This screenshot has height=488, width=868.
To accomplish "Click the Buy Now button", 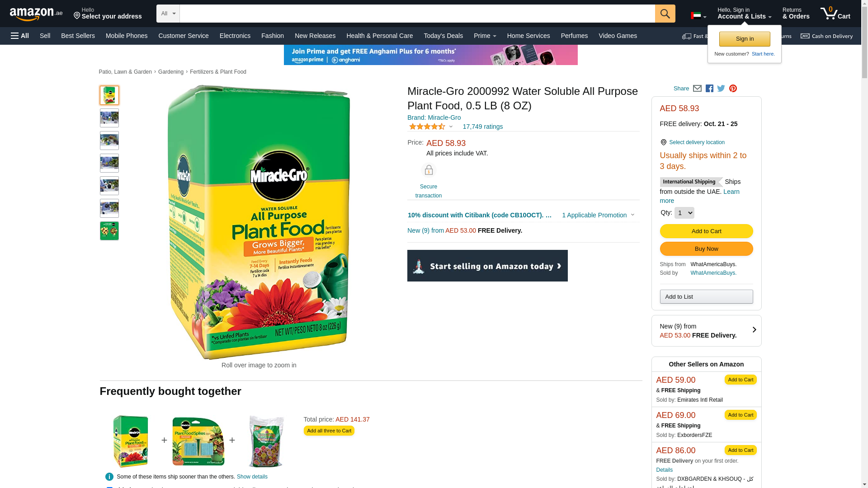I will click(x=706, y=249).
